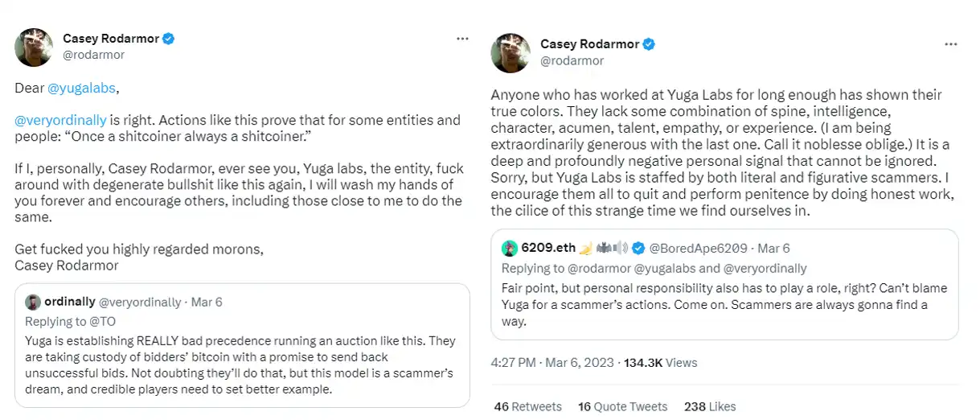Open @veryordinally mention in left tweet
Viewport: 980px width, 420px height.
point(60,120)
